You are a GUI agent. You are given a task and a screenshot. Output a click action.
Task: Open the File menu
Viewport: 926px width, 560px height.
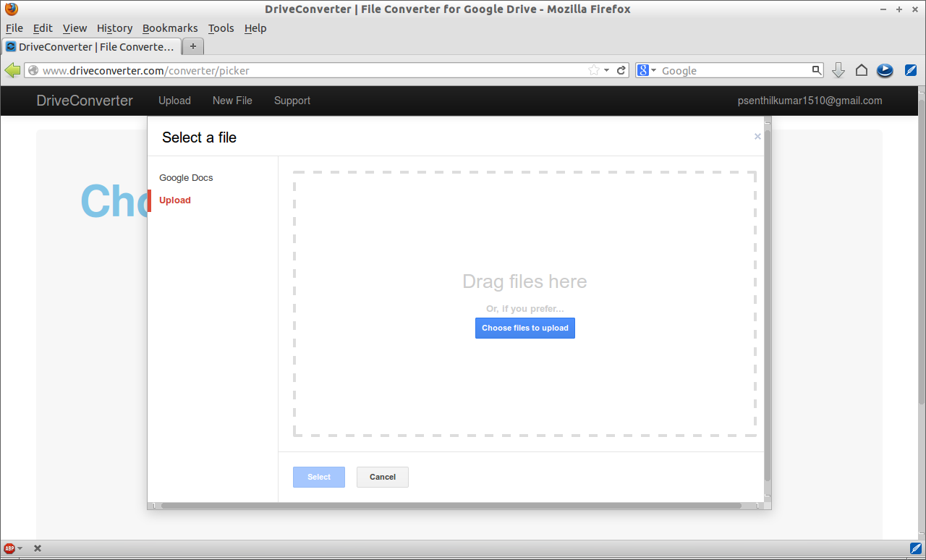14,28
